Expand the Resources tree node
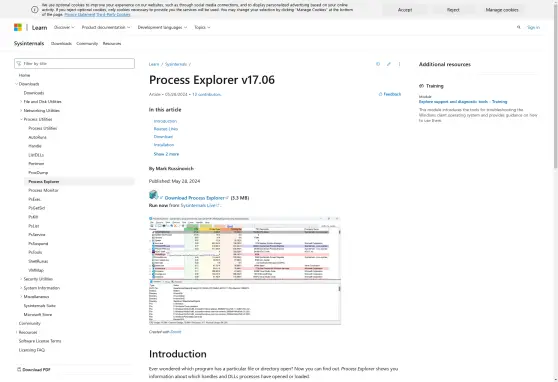The image size is (558, 382). click(x=16, y=332)
